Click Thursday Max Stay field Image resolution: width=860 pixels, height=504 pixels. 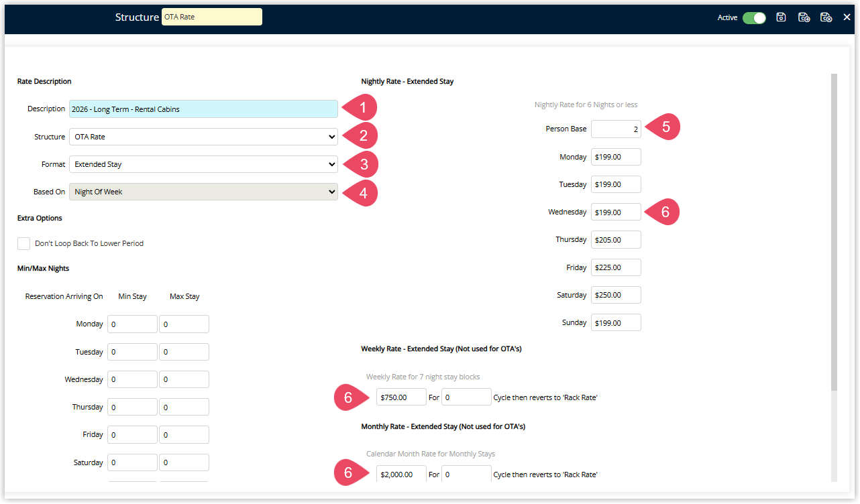184,407
